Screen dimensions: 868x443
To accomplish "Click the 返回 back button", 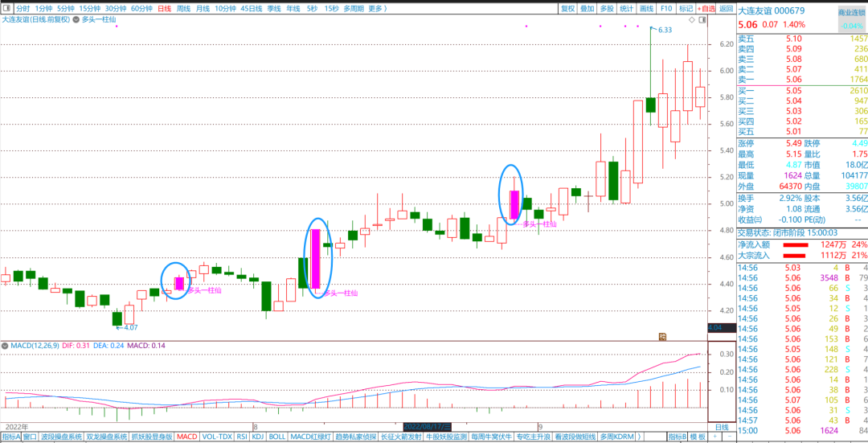I will tap(726, 8).
